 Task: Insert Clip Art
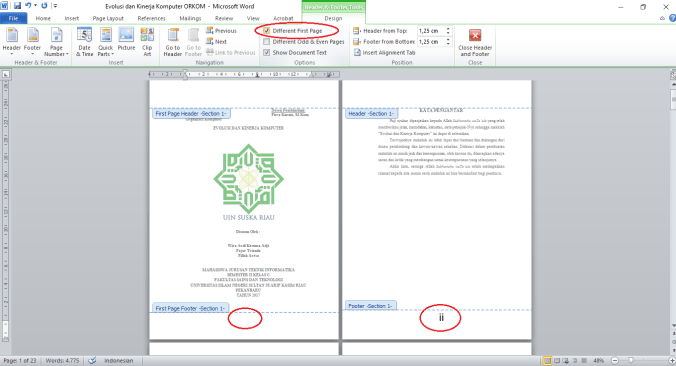pos(147,42)
